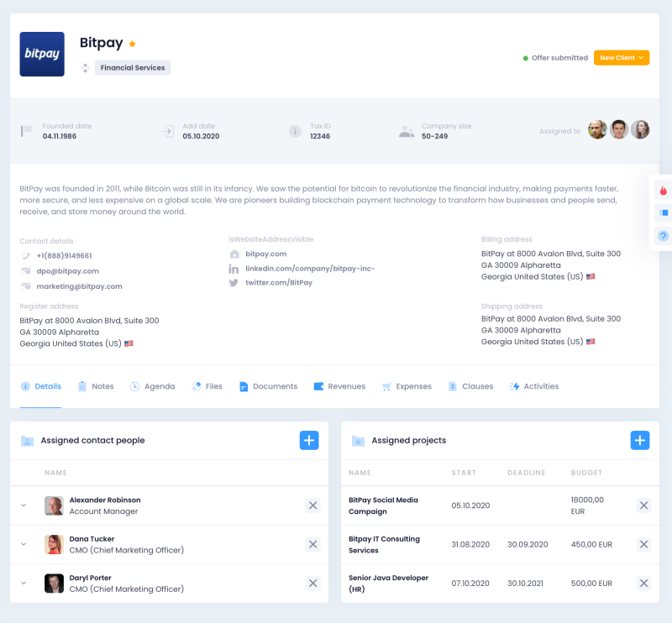Click the blue widget icon on right sidebar
The image size is (672, 623).
point(663,213)
